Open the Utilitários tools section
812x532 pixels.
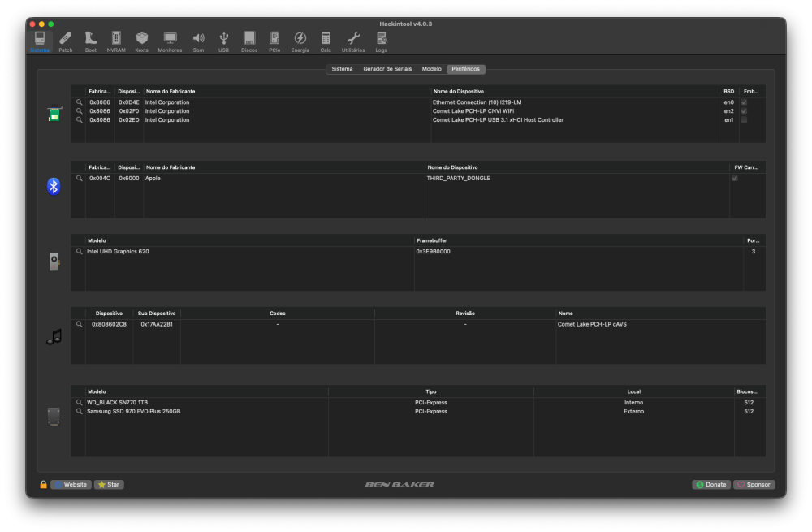click(x=353, y=42)
